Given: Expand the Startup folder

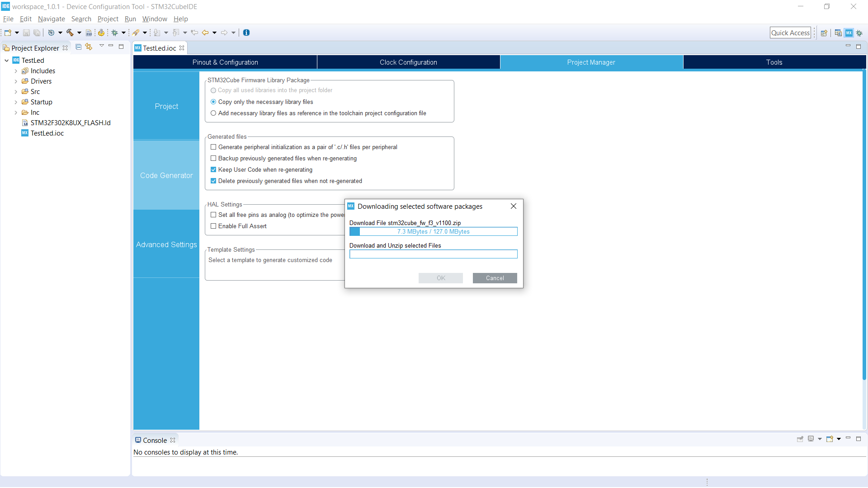Looking at the screenshot, I should (x=16, y=102).
